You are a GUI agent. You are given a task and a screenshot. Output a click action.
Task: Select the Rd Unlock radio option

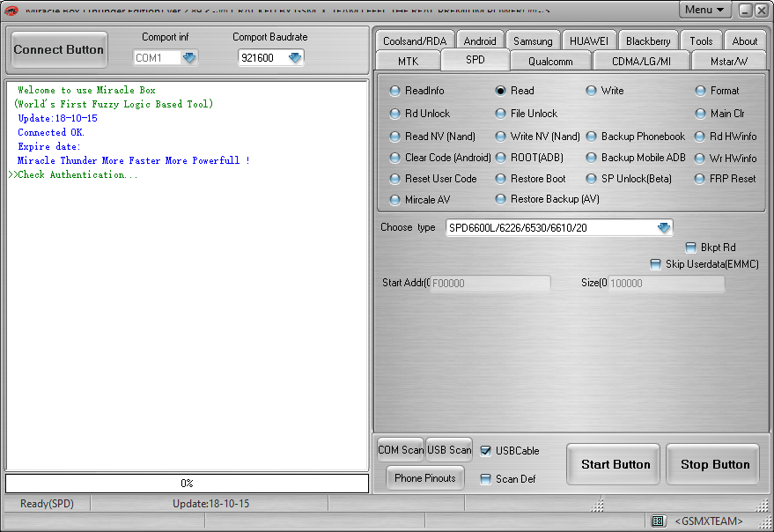(395, 114)
